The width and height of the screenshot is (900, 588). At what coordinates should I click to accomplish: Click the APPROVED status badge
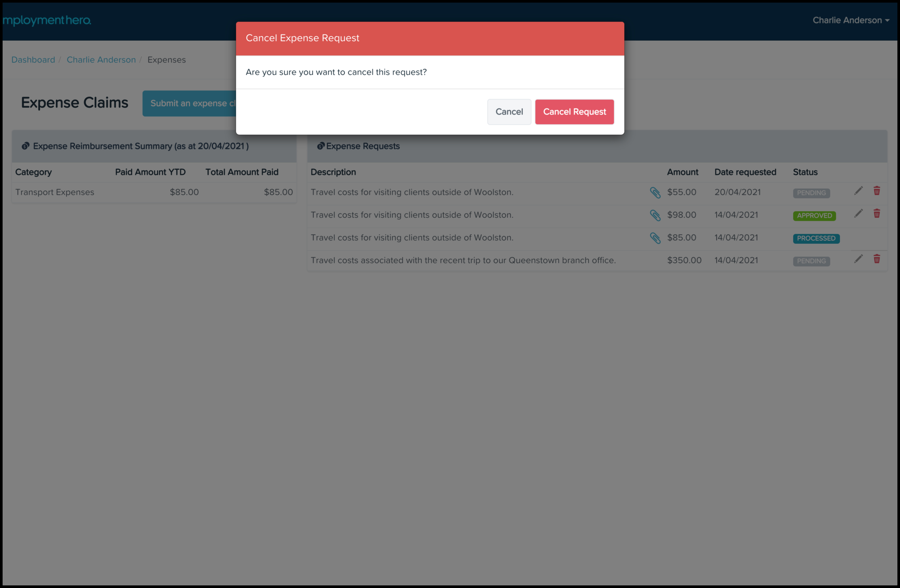(814, 216)
